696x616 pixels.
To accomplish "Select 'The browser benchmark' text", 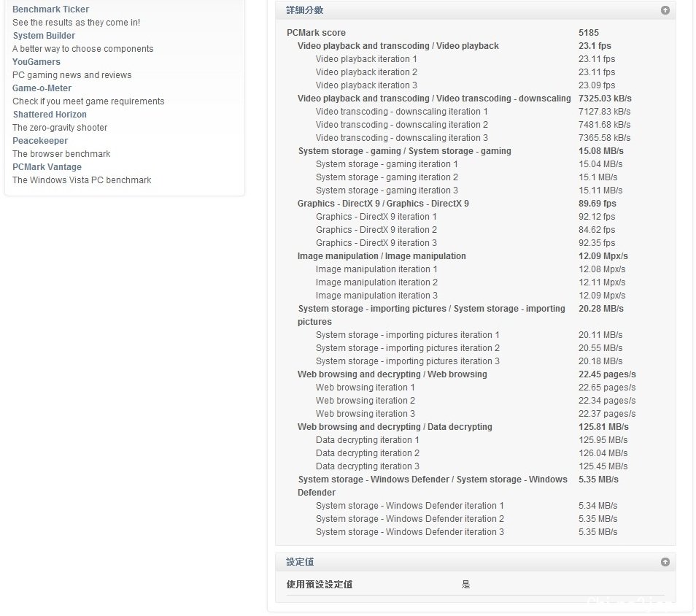I will tap(62, 154).
